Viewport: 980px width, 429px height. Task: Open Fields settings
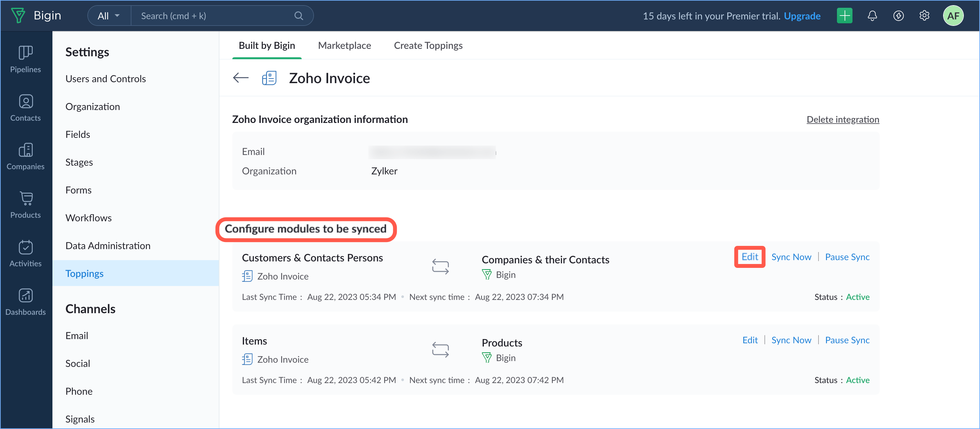78,134
